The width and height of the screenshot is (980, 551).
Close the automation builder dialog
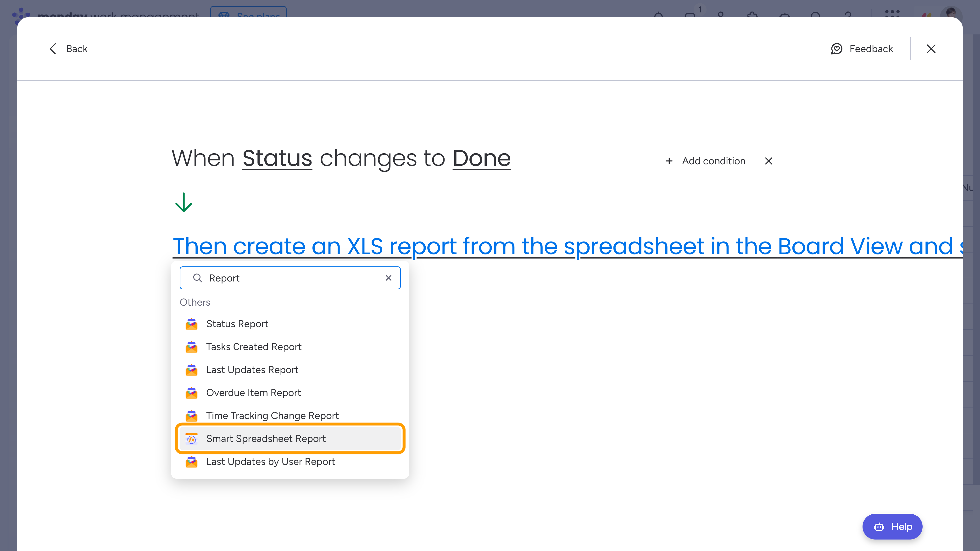tap(931, 49)
